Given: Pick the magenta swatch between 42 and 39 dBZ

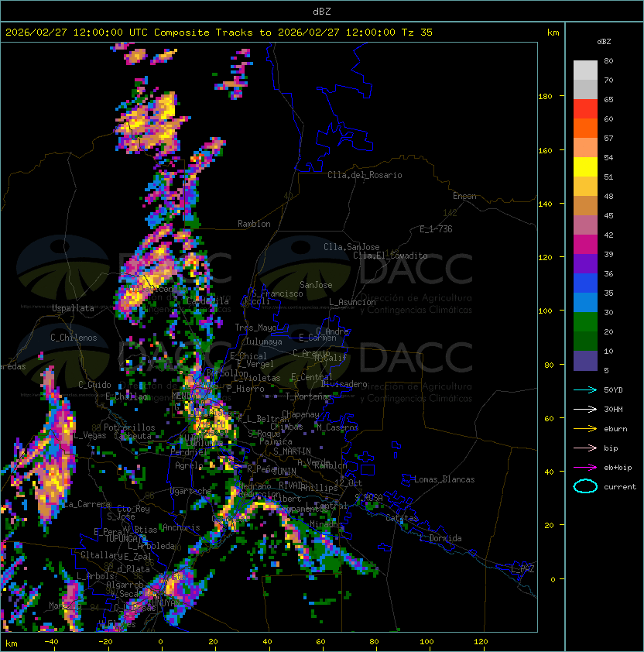Looking at the screenshot, I should tap(585, 244).
